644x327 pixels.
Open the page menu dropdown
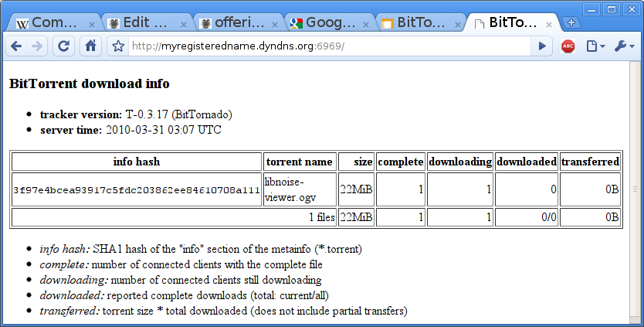(x=595, y=46)
